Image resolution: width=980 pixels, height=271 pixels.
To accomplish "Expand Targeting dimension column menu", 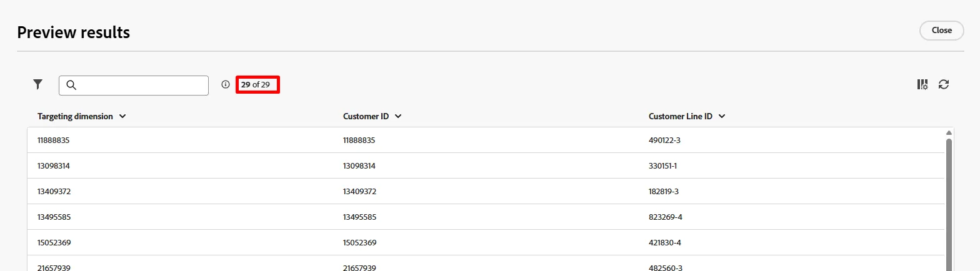I will pos(122,116).
